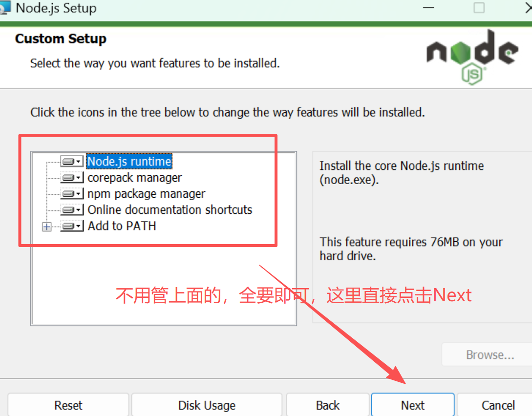
Task: Select the Node.js runtime tree item
Action: pyautogui.click(x=129, y=162)
